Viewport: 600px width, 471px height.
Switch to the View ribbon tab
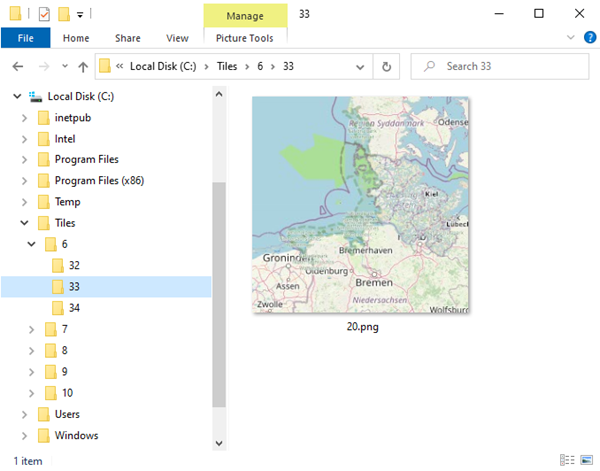pos(177,38)
